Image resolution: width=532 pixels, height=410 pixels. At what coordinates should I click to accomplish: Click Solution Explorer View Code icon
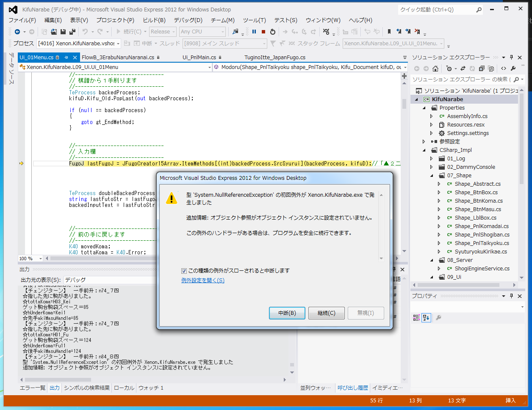[503, 68]
